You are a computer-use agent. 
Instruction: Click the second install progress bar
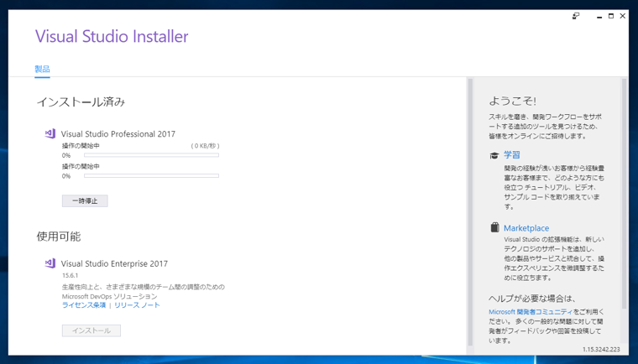coord(151,176)
